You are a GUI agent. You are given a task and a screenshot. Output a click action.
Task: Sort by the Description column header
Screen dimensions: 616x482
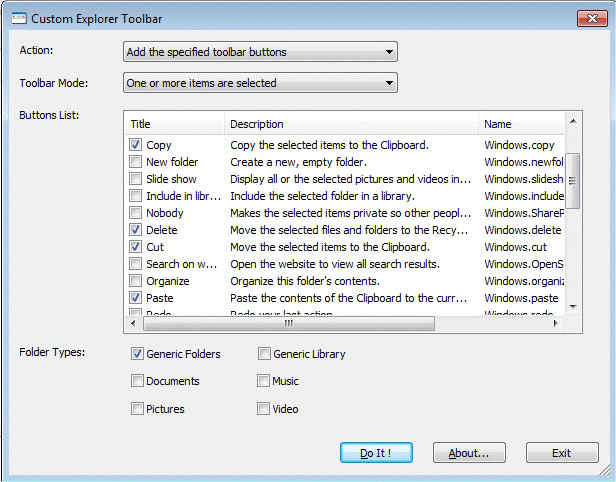click(x=351, y=124)
